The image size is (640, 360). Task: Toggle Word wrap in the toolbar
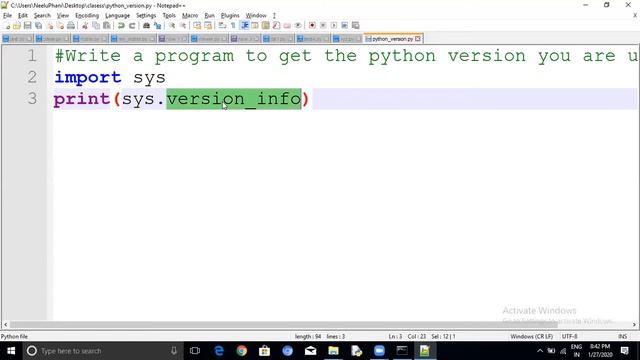(222, 25)
